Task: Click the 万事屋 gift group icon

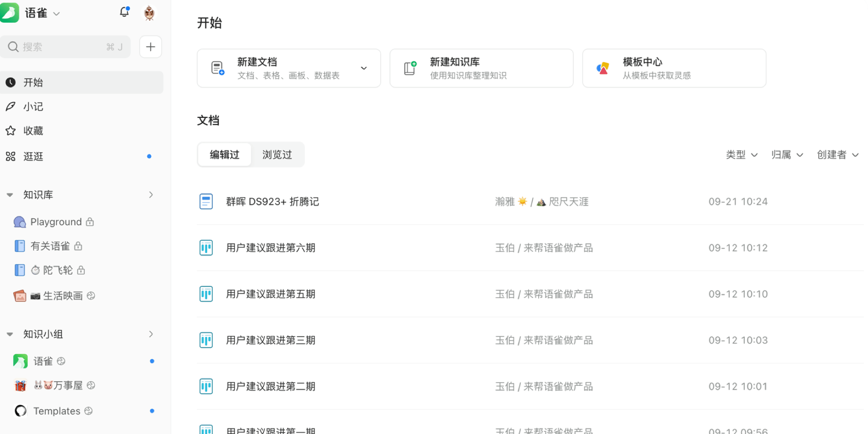Action: [x=20, y=386]
